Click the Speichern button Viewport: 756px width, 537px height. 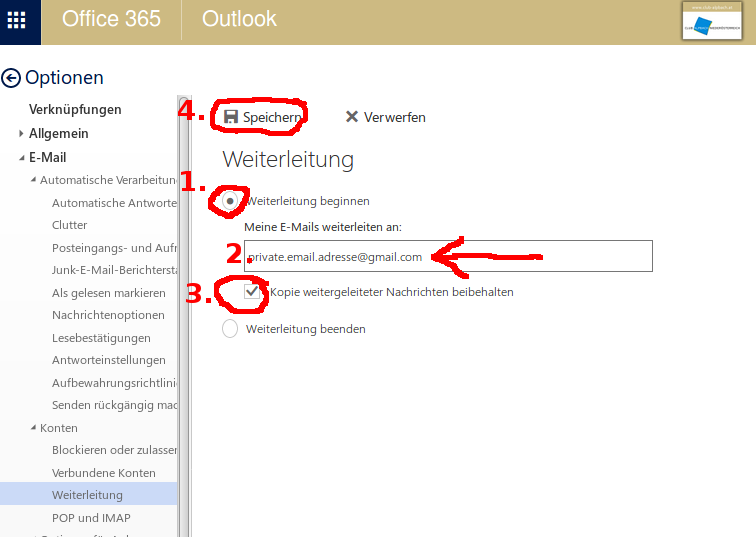point(262,117)
